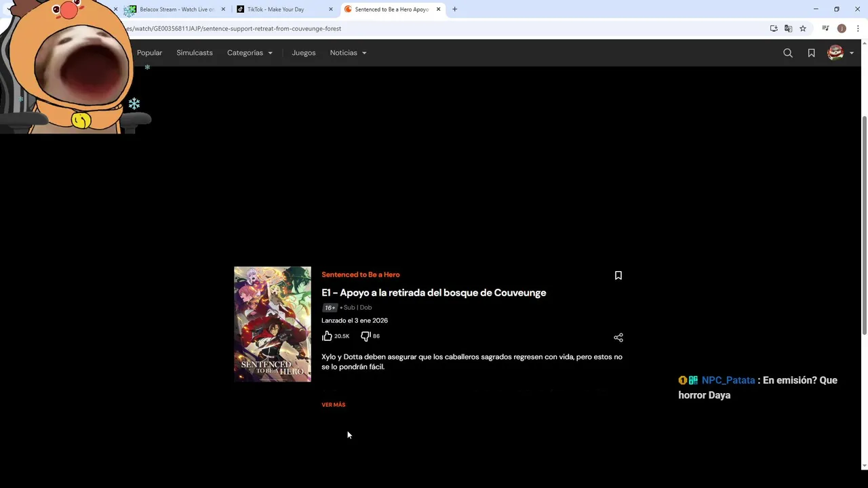
Task: Select the episode title Apoyo a la retirada
Action: pyautogui.click(x=434, y=293)
